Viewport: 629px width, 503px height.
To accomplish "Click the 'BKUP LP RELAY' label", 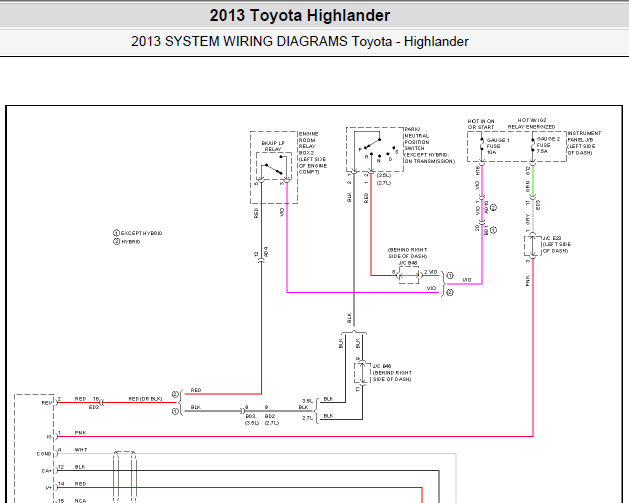I will click(x=273, y=146).
